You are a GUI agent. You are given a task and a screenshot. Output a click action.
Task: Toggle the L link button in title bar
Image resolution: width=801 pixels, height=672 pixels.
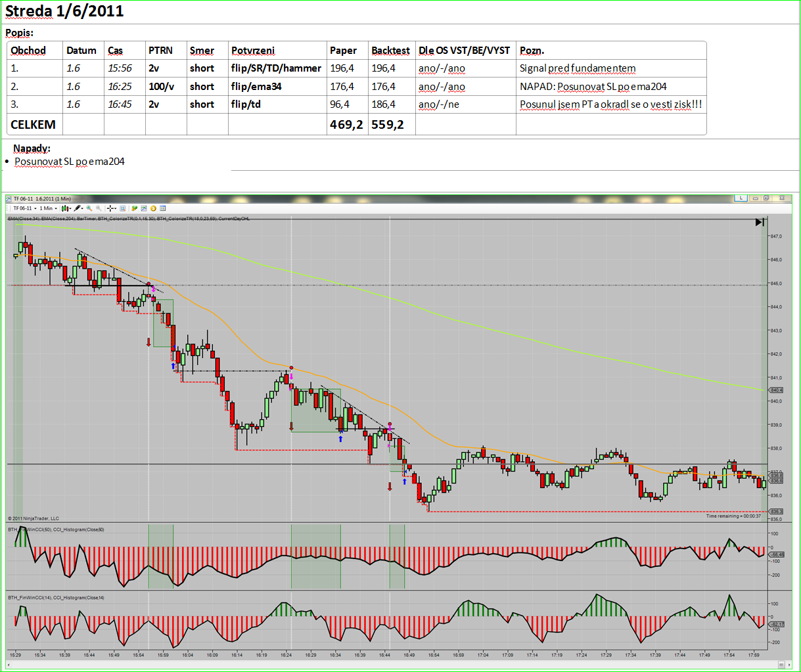pyautogui.click(x=741, y=198)
